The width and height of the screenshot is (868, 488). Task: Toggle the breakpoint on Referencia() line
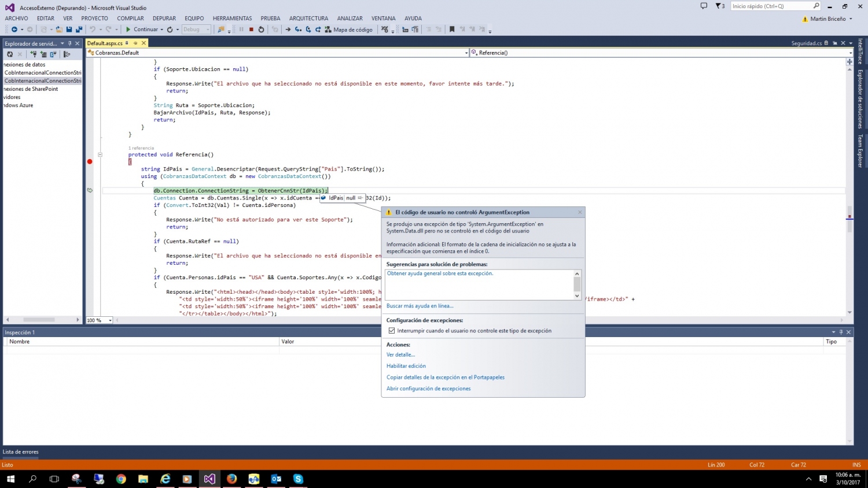click(x=90, y=162)
